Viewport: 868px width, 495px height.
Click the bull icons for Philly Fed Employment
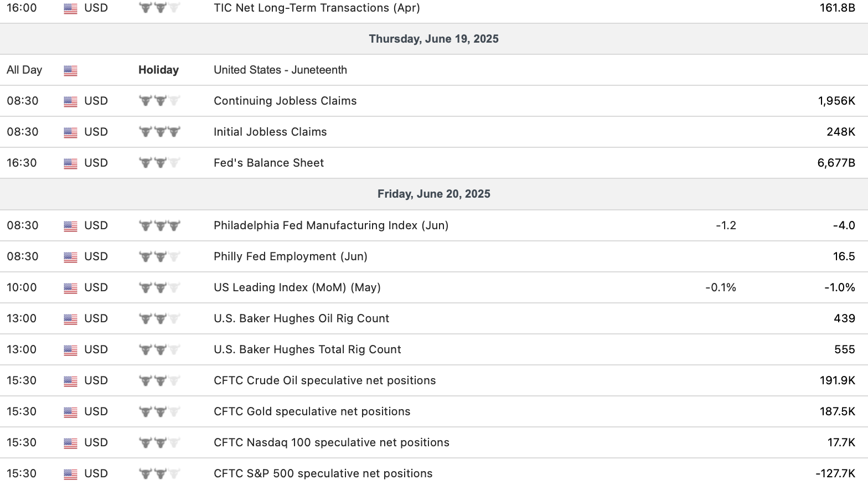click(x=159, y=256)
